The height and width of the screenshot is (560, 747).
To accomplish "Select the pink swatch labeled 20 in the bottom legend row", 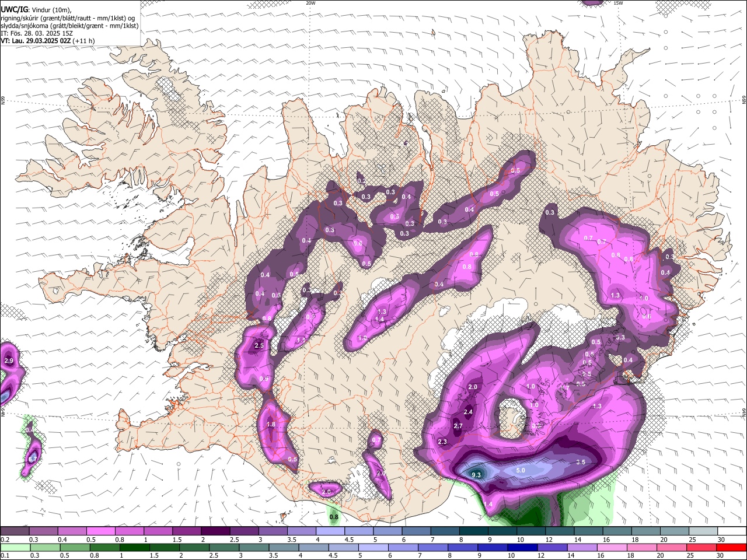I will [671, 547].
